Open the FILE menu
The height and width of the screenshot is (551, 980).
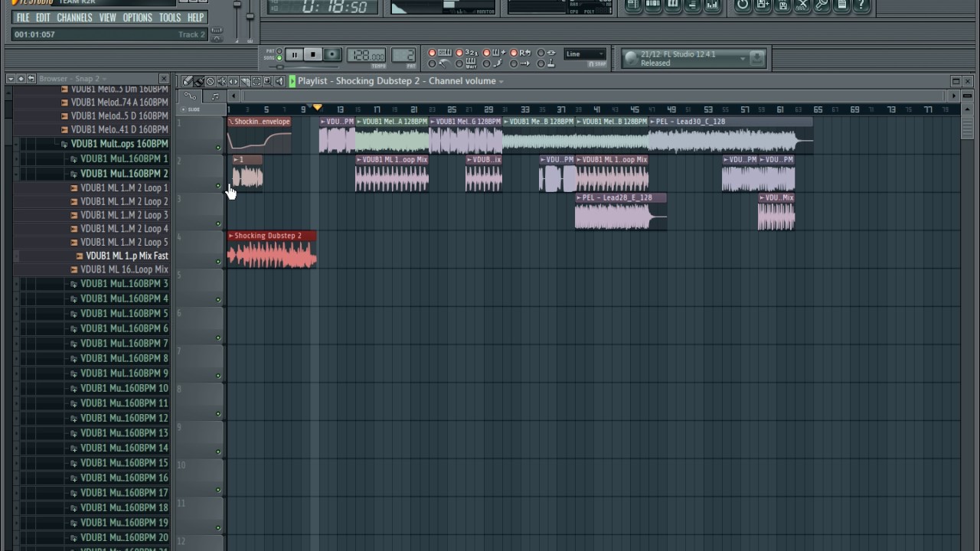23,18
